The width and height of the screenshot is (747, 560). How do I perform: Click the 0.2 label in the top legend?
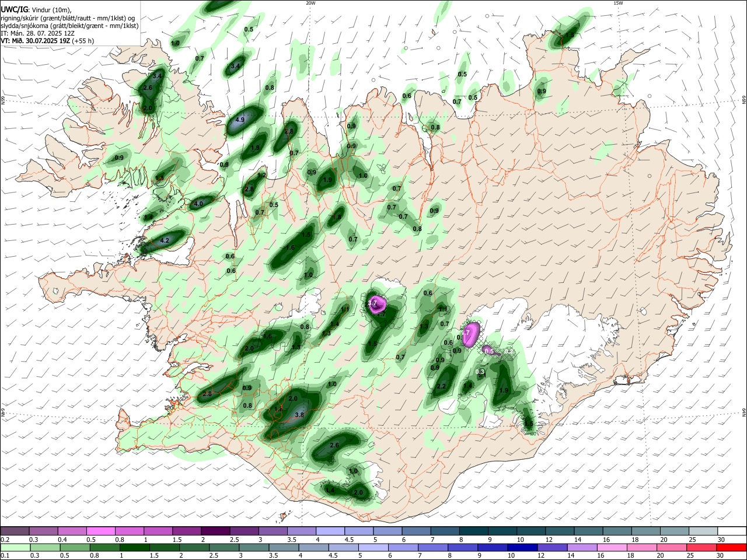point(5,540)
